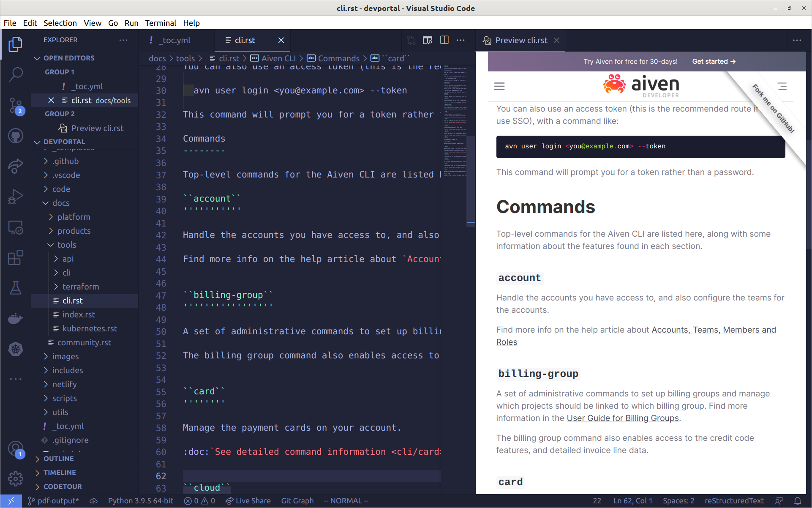Click Live Share in status bar
The height and width of the screenshot is (508, 812).
(248, 501)
